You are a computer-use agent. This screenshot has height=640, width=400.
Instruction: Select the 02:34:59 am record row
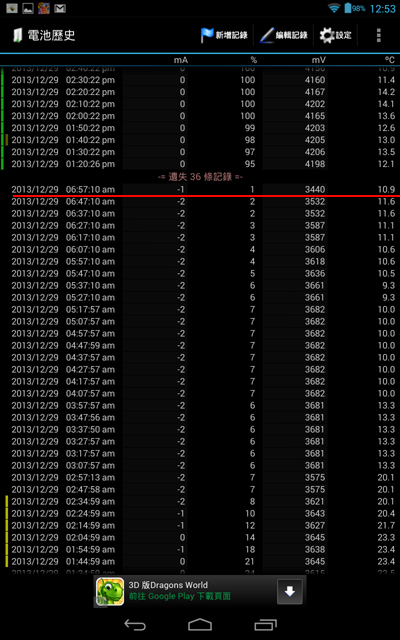[200, 502]
